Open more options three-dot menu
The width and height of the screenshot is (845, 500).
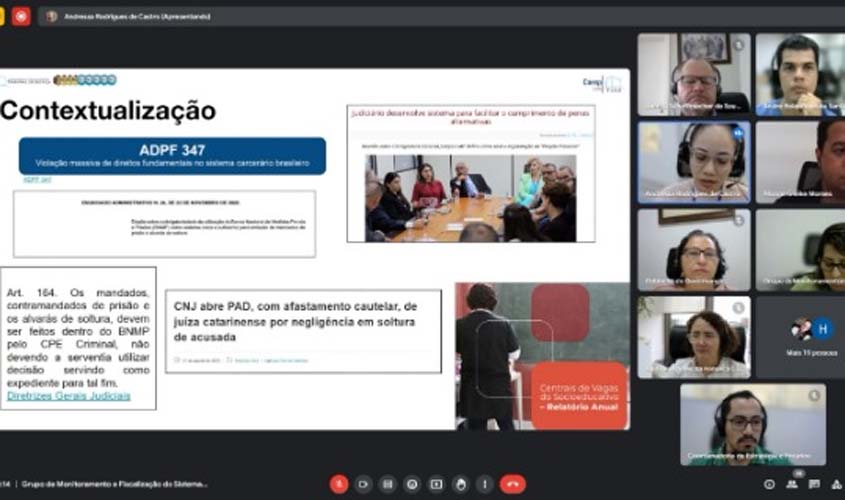coord(483,484)
